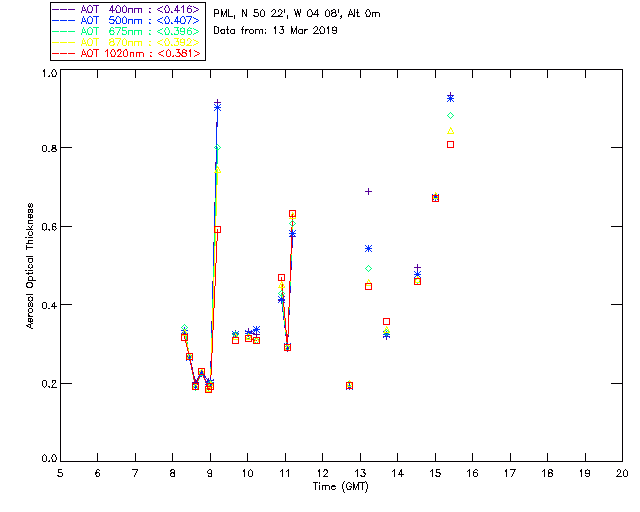Viewport: 640px width, 512px height.
Task: Click the red square near 0.63 after 11h
Action: [x=292, y=214]
